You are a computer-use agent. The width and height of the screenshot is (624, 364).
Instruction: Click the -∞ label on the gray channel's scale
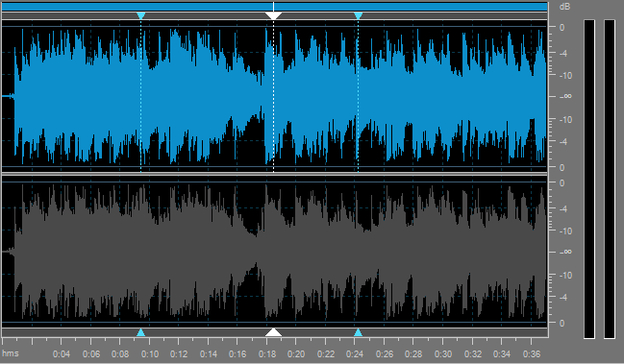click(565, 252)
